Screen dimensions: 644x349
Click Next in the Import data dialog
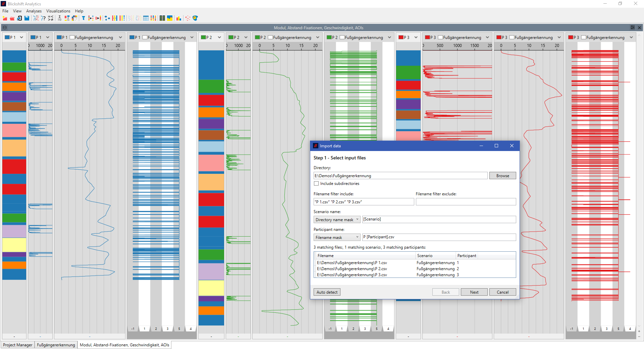coord(474,292)
